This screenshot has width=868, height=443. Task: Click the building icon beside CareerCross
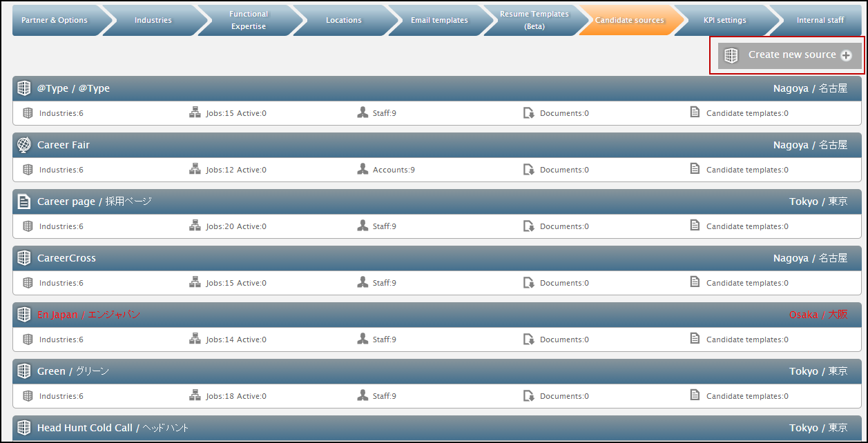coord(24,258)
